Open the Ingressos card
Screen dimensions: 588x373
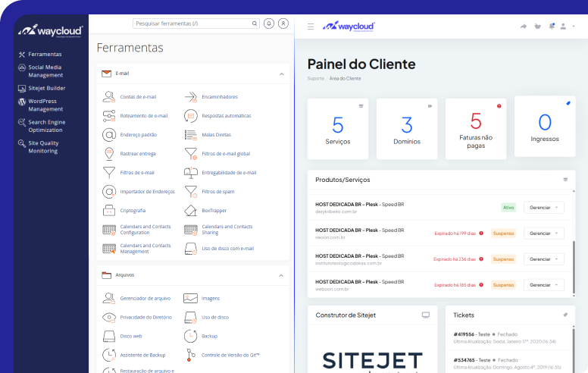545,127
